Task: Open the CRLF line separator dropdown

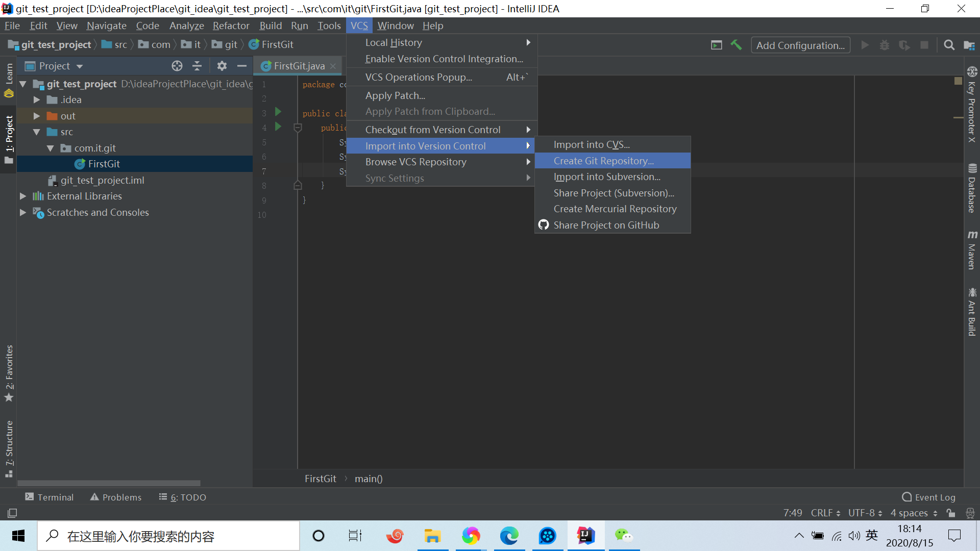Action: coord(825,513)
